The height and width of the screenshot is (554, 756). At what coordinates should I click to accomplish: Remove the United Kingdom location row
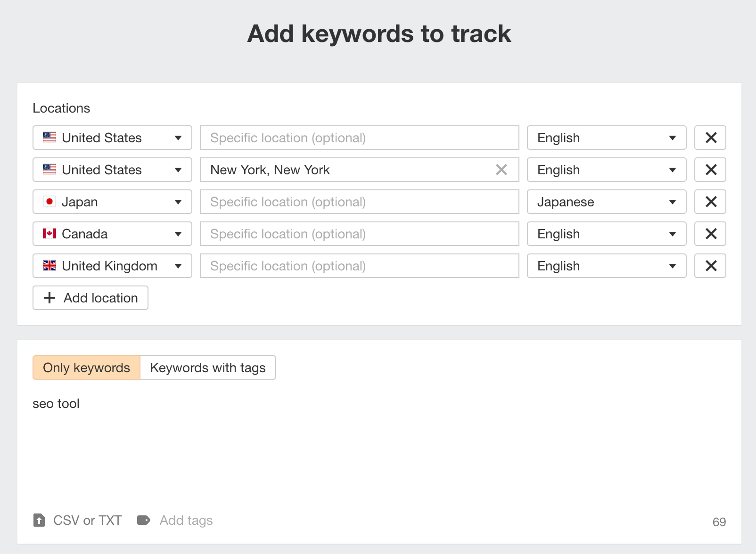pyautogui.click(x=710, y=266)
